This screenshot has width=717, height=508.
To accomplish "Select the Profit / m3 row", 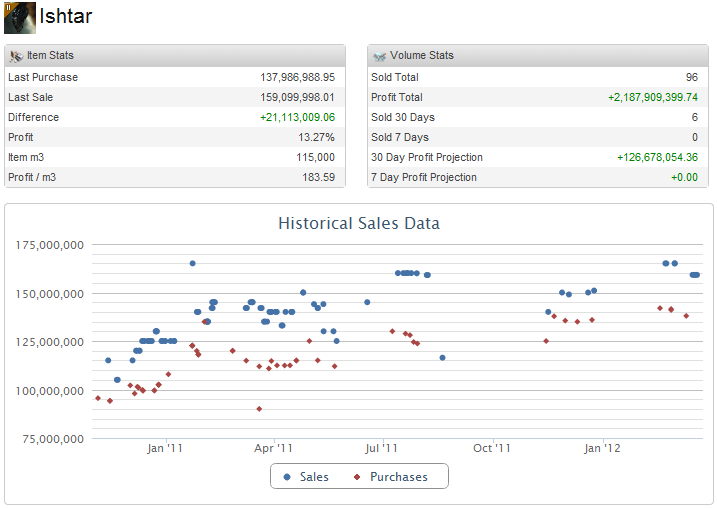I will pos(174,177).
